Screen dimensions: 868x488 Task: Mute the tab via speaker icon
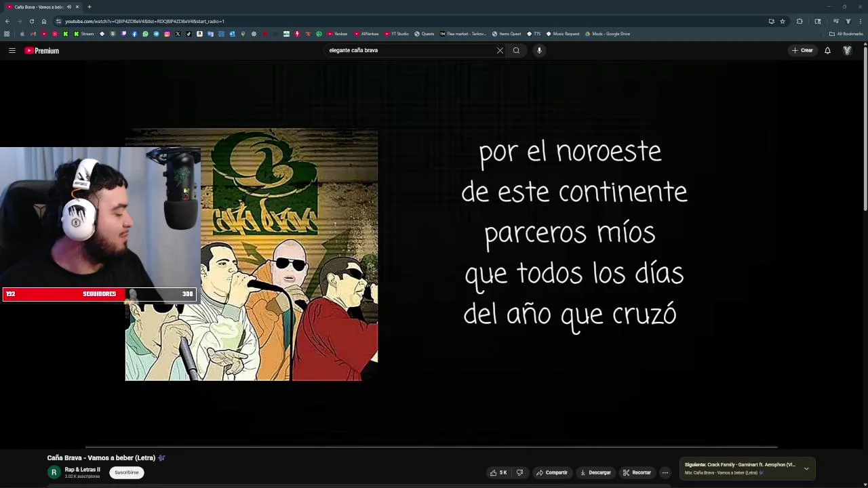click(68, 7)
